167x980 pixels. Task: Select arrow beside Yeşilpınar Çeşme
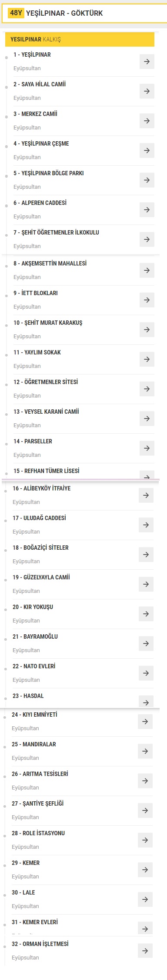147,150
